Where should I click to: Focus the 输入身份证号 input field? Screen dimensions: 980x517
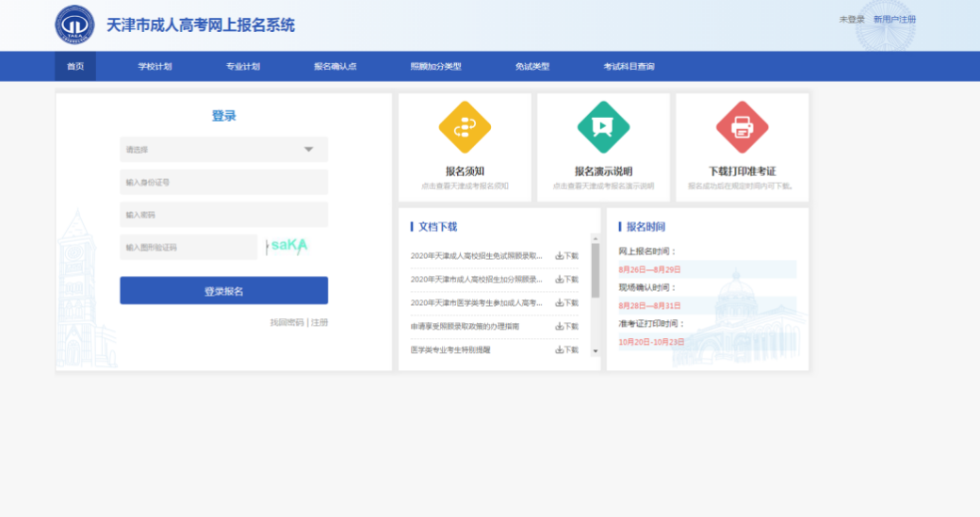223,182
